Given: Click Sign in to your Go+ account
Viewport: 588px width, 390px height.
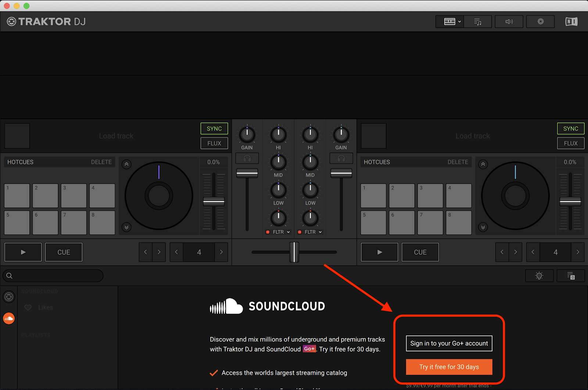Looking at the screenshot, I should 449,343.
